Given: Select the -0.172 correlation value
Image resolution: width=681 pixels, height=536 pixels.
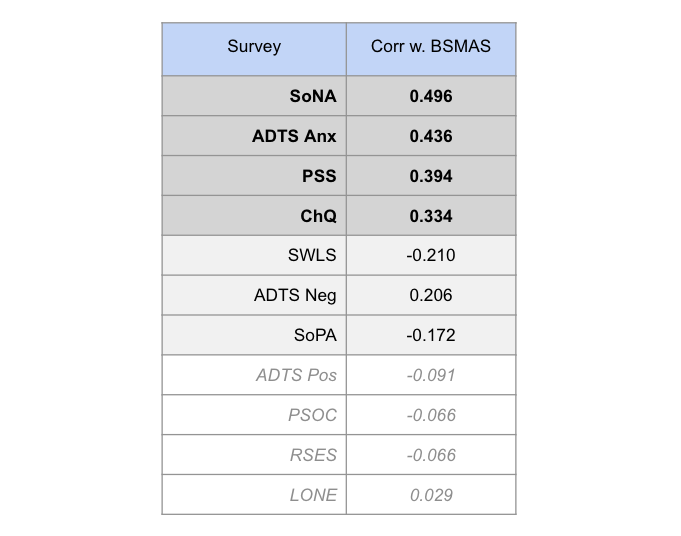Looking at the screenshot, I should click(x=431, y=335).
